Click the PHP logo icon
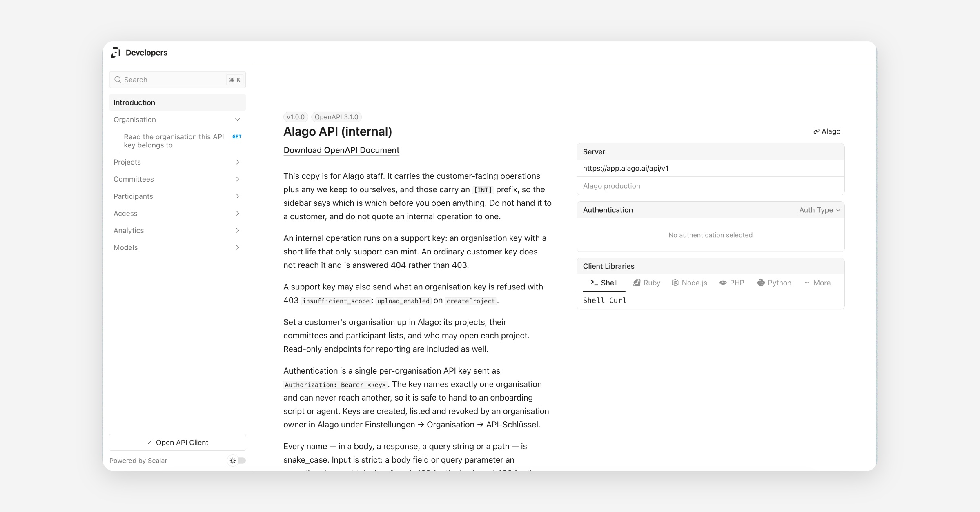Viewport: 980px width, 512px height. 723,283
